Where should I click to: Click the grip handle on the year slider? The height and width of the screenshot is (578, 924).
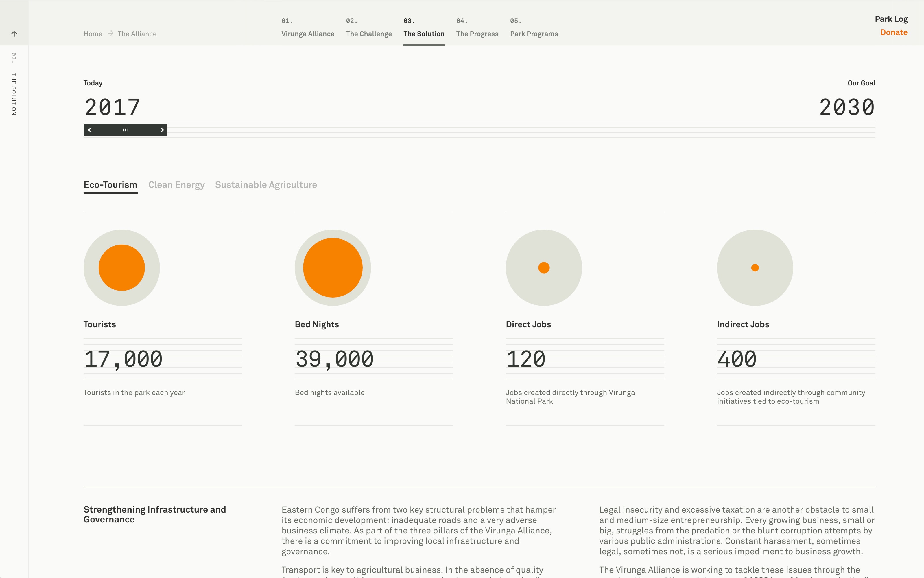click(125, 130)
